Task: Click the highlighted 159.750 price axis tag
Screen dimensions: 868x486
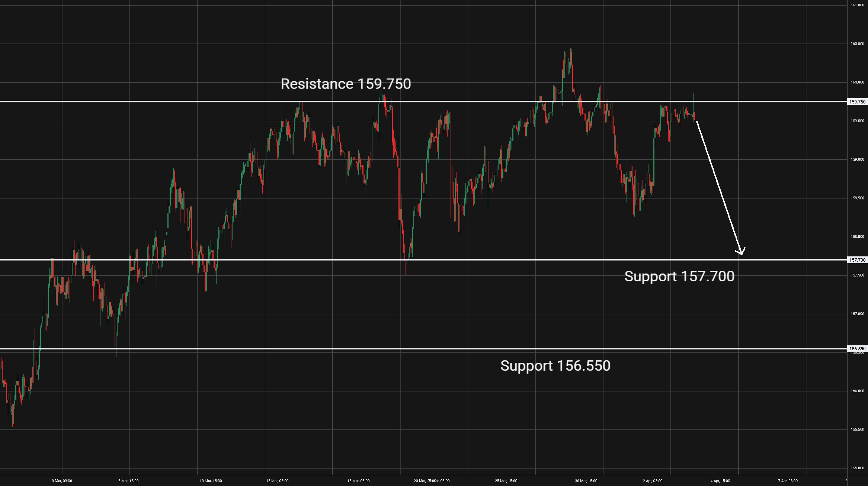Action: click(857, 102)
